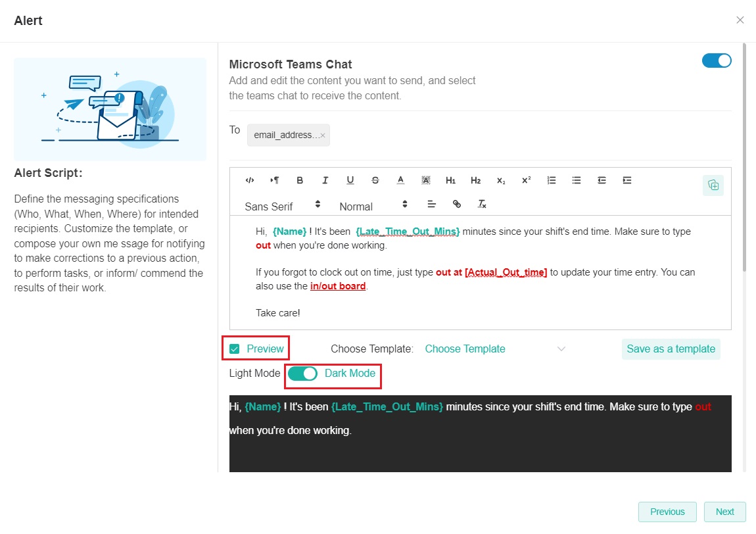Screen dimensions: 756x534
Task: Return to the Previous step
Action: 667,512
